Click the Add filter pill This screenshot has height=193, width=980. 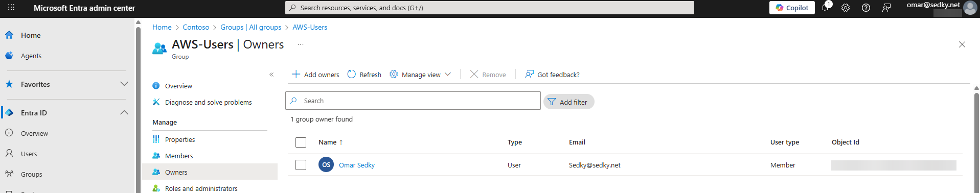click(x=568, y=102)
